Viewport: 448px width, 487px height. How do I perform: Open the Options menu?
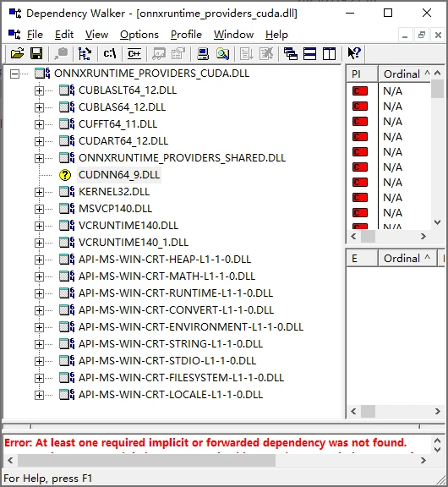(x=139, y=35)
